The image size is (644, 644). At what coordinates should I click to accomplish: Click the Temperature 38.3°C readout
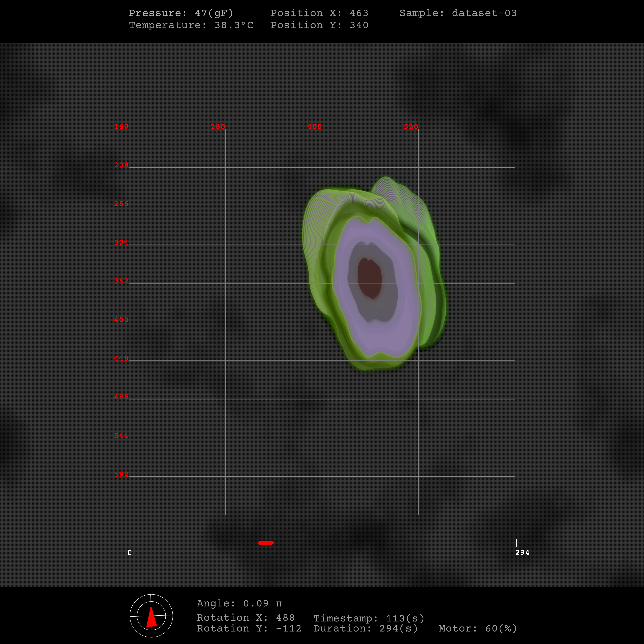(x=191, y=25)
